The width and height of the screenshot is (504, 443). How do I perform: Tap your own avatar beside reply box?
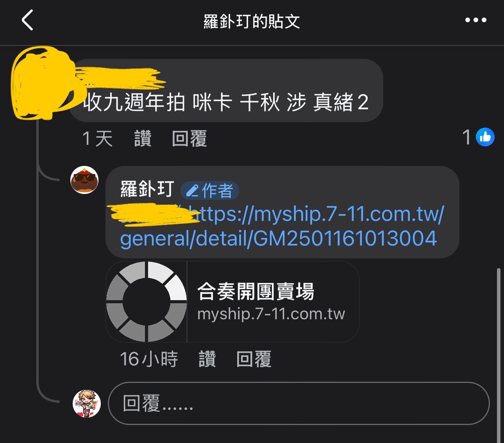click(87, 403)
